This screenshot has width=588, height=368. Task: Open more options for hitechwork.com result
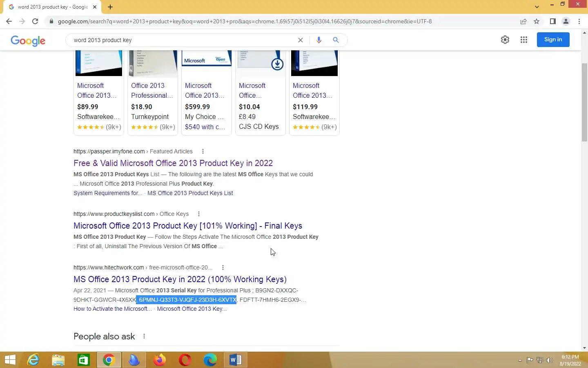(x=223, y=267)
